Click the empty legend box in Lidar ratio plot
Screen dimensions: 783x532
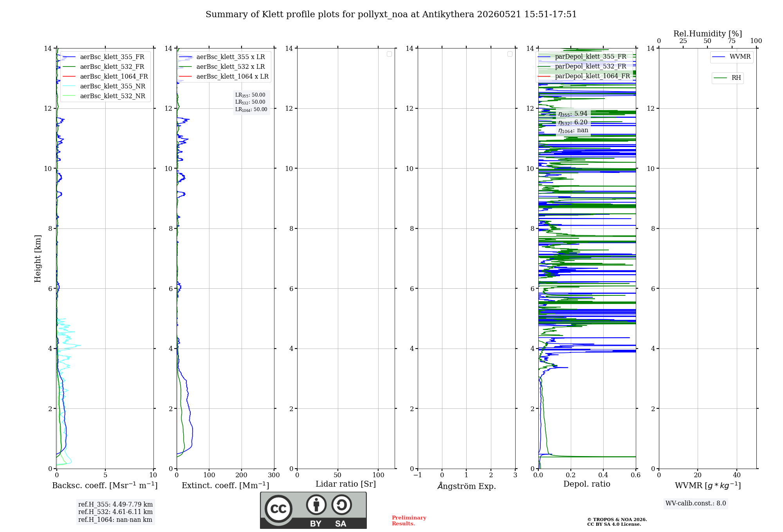(389, 54)
